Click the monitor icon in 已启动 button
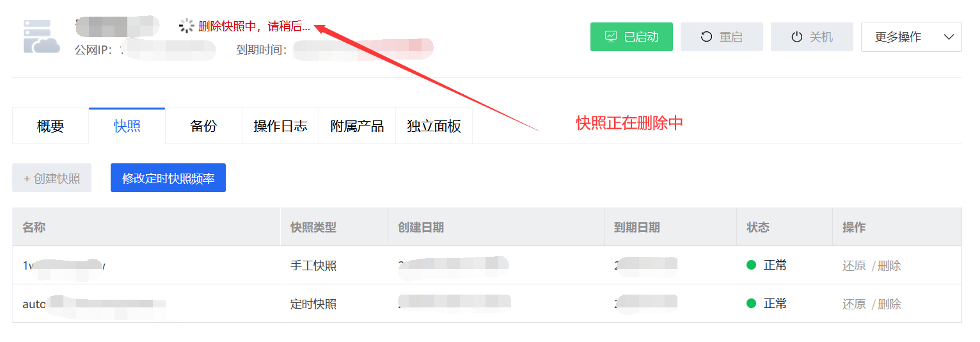Viewport: 980px width, 342px height. coord(610,37)
